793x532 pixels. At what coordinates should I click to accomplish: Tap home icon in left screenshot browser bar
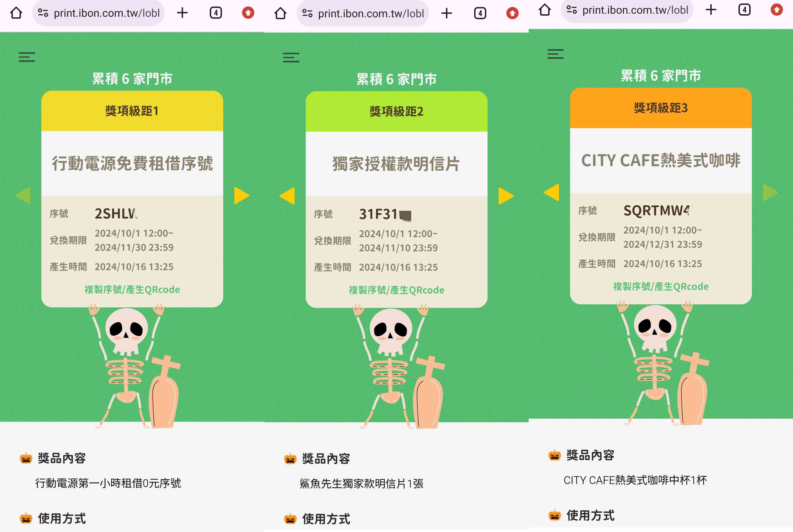[x=16, y=13]
